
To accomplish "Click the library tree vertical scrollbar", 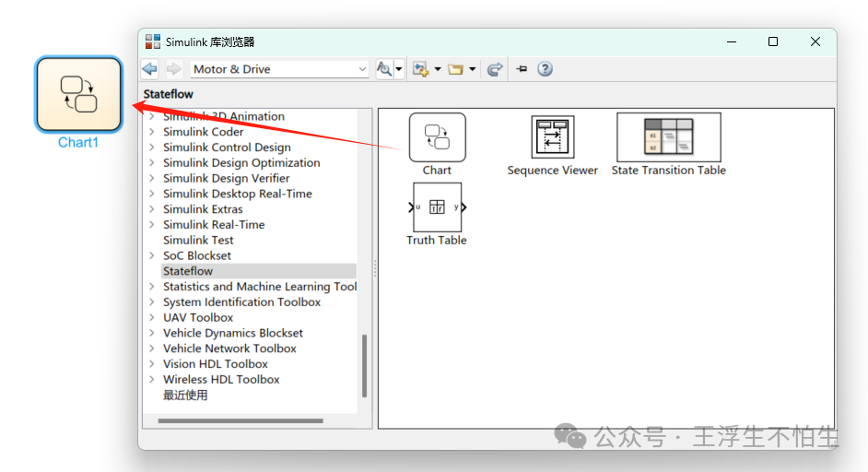I will 364,366.
